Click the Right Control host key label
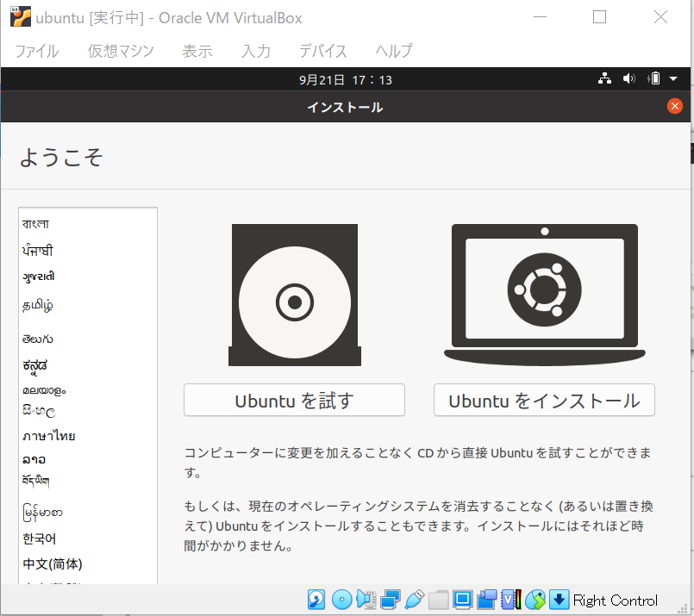This screenshot has width=694, height=616. pos(616,600)
